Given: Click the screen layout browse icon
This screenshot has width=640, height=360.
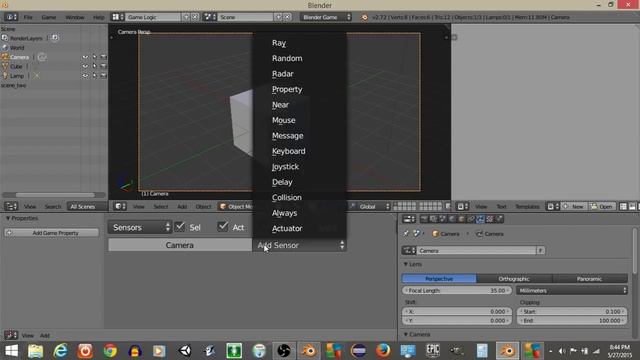Looking at the screenshot, I should click(x=118, y=17).
